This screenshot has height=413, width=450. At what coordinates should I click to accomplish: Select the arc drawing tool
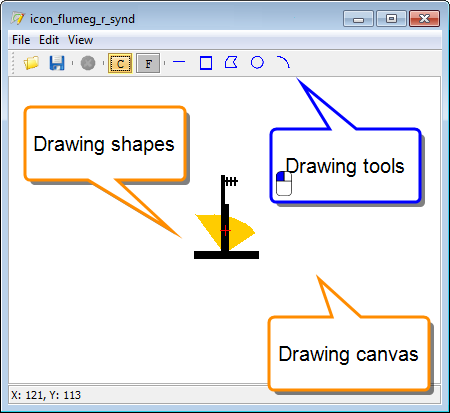(283, 62)
